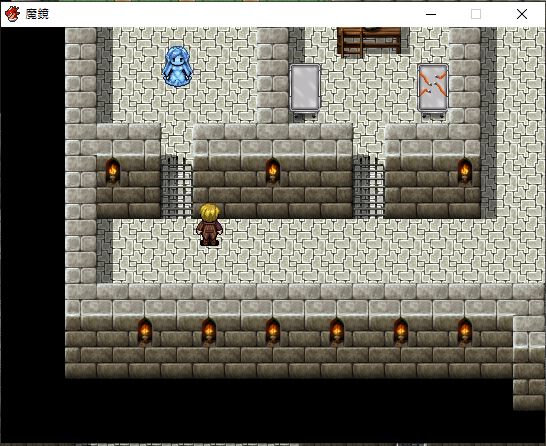Click the intact standing mirror

(x=305, y=91)
